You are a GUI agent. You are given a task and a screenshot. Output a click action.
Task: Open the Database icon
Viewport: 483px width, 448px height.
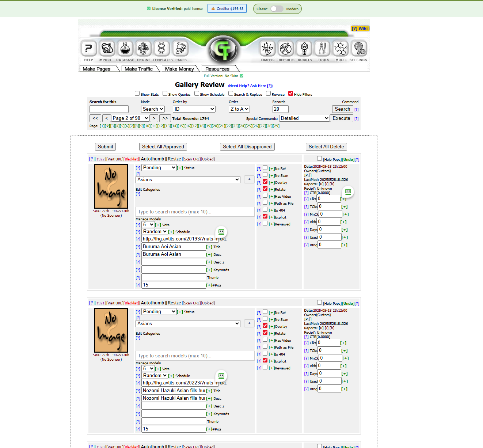[125, 49]
